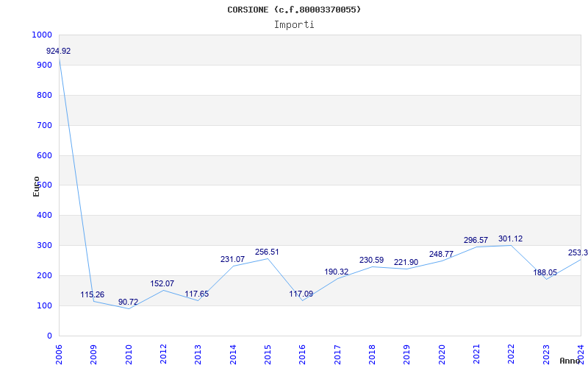Click the 100 y-axis tick label

[45, 305]
